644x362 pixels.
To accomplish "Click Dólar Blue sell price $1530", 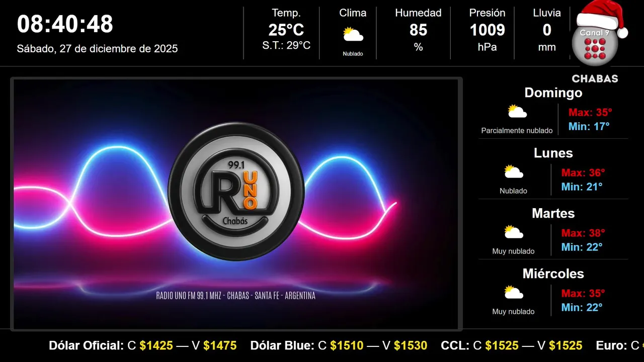I will (x=411, y=345).
